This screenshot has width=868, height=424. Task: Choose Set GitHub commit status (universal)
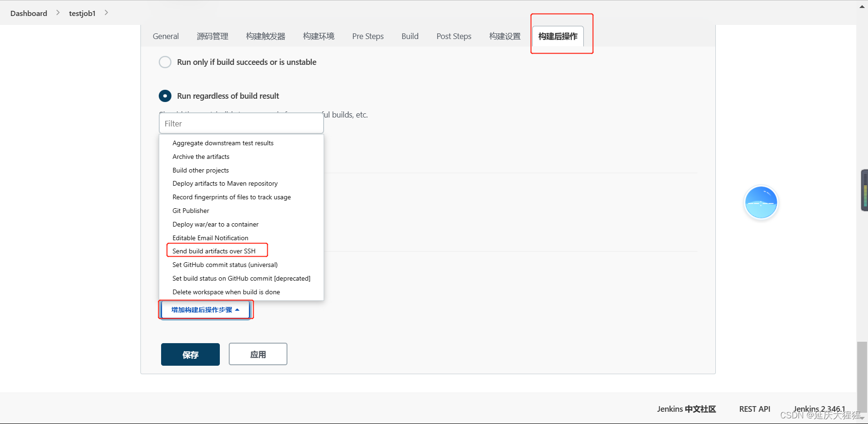click(x=225, y=265)
